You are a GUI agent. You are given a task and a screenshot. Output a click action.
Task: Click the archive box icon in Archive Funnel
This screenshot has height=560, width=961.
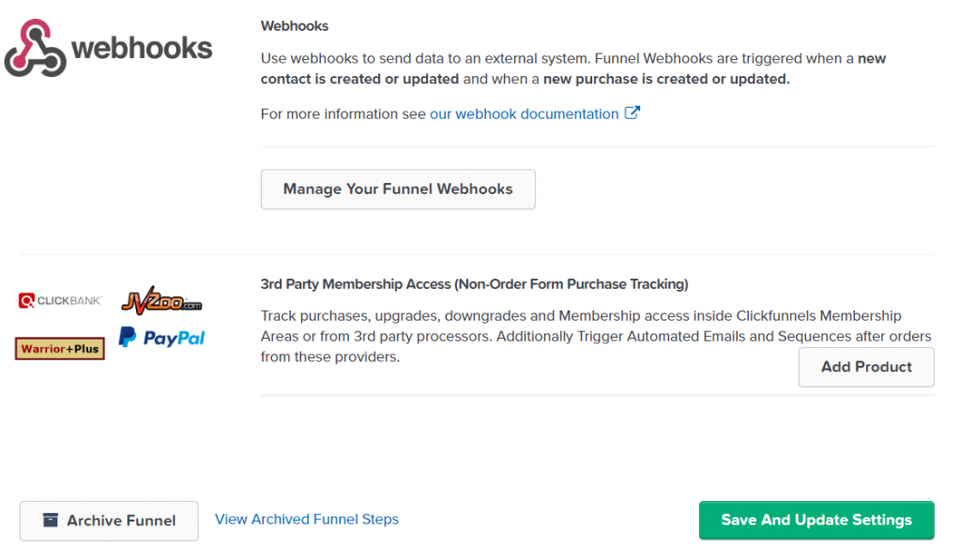click(51, 521)
